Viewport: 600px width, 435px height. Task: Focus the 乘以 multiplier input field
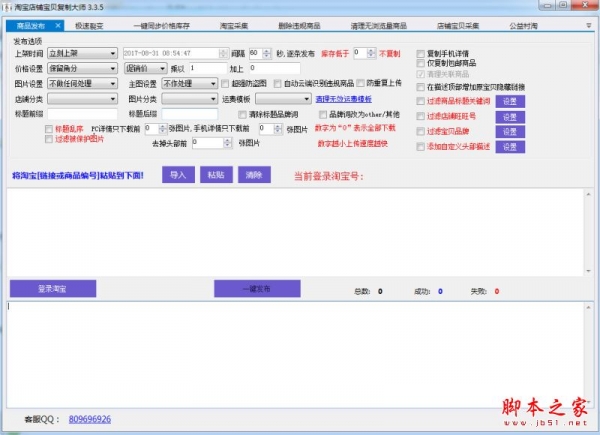(208, 68)
